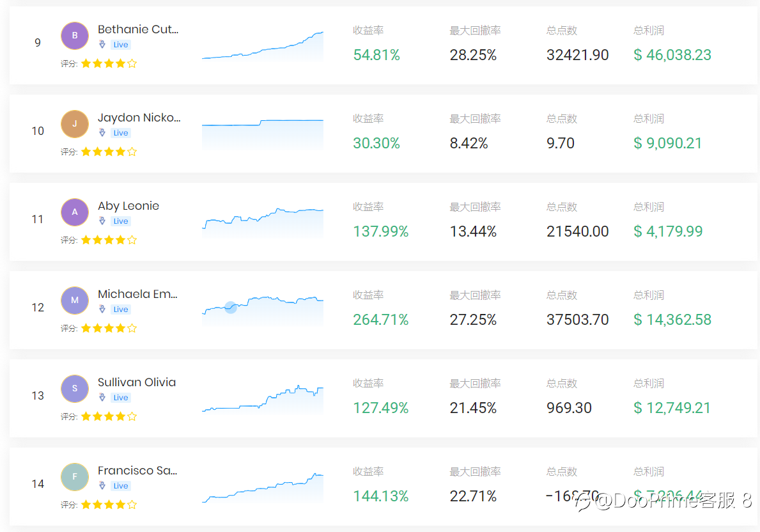Select Aby Leonie's purple A avatar
The width and height of the screenshot is (760, 532).
pyautogui.click(x=75, y=212)
